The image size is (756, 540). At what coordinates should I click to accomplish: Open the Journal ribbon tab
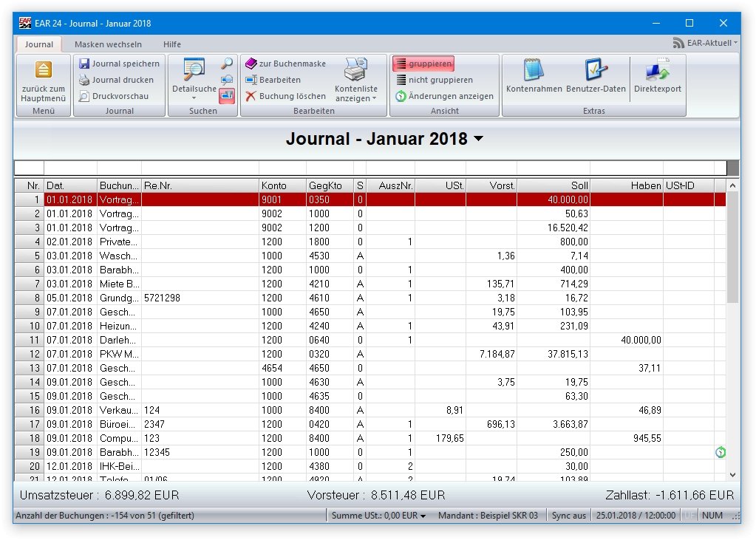click(x=39, y=44)
